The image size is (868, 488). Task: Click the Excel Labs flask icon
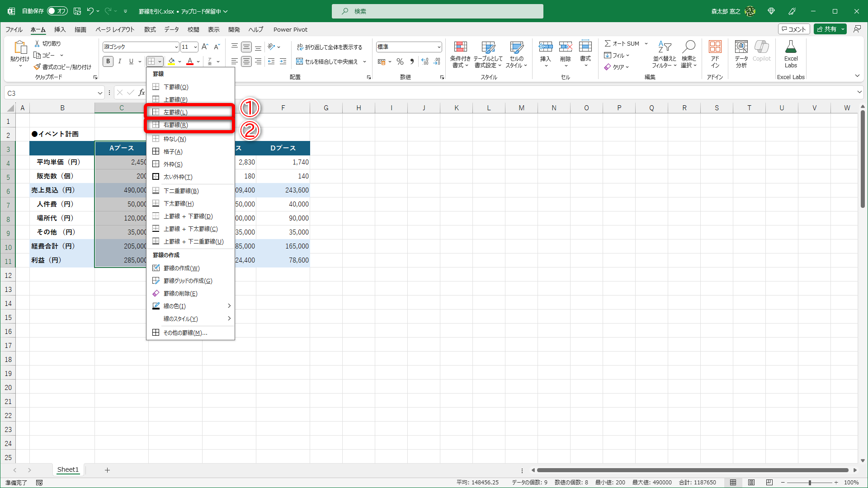pos(791,47)
